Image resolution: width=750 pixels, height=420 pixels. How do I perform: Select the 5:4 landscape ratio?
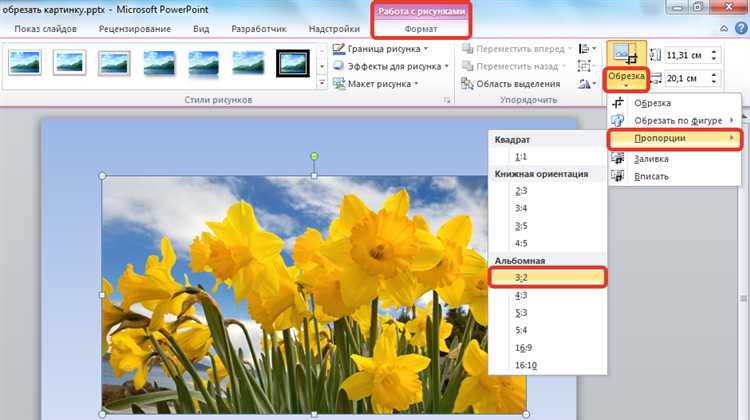tap(548, 330)
